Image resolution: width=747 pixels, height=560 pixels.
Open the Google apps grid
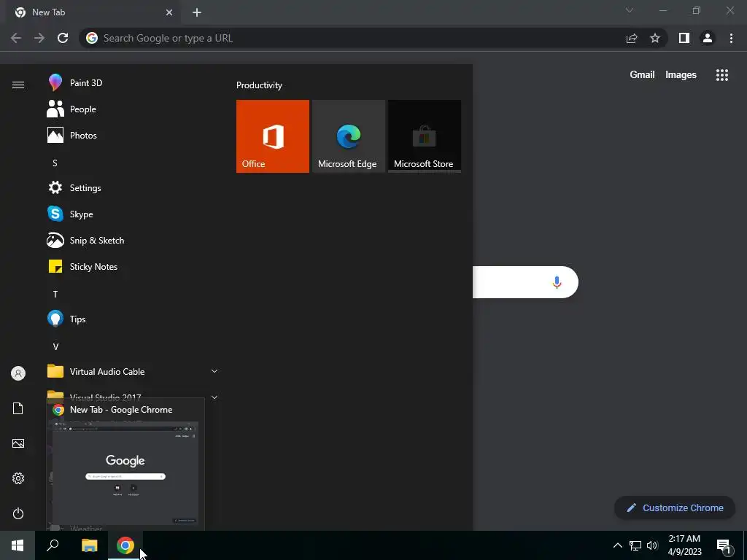click(x=722, y=75)
